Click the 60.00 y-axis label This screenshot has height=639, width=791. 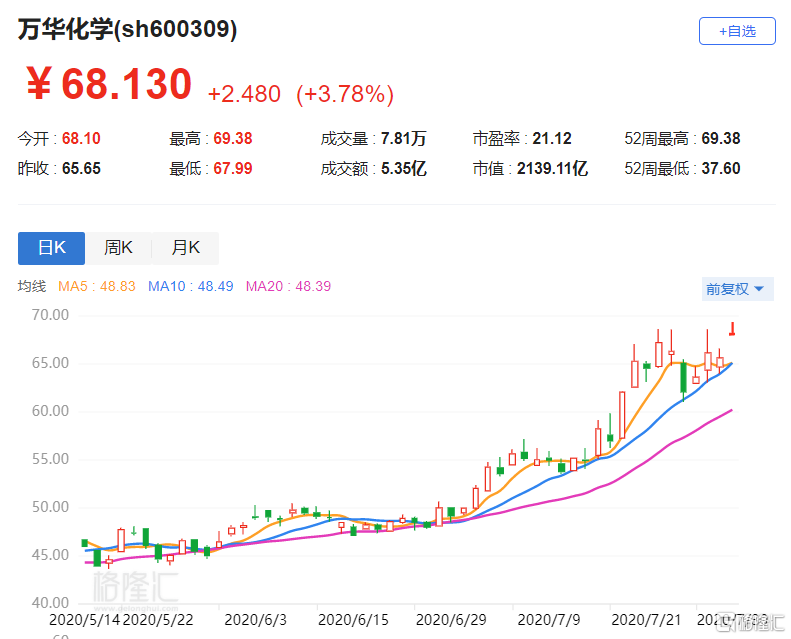click(50, 411)
